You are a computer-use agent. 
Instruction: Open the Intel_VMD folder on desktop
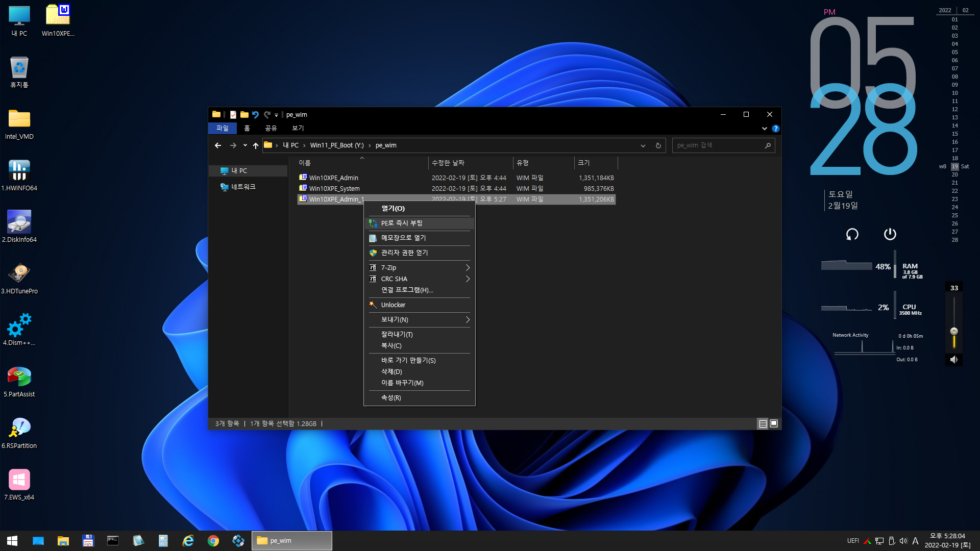(x=19, y=124)
